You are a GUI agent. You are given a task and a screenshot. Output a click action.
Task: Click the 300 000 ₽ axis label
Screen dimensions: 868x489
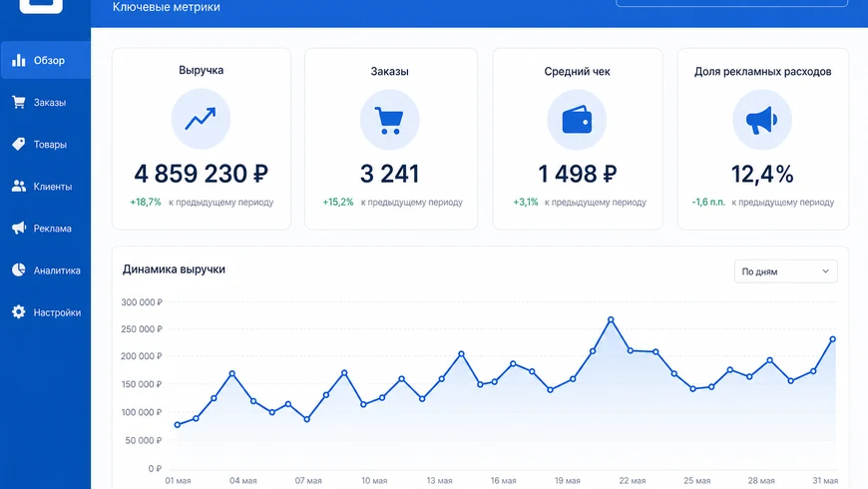[142, 302]
